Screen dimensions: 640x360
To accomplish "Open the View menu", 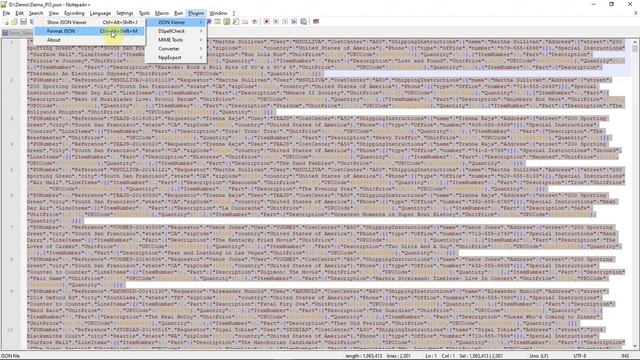I will (x=53, y=13).
